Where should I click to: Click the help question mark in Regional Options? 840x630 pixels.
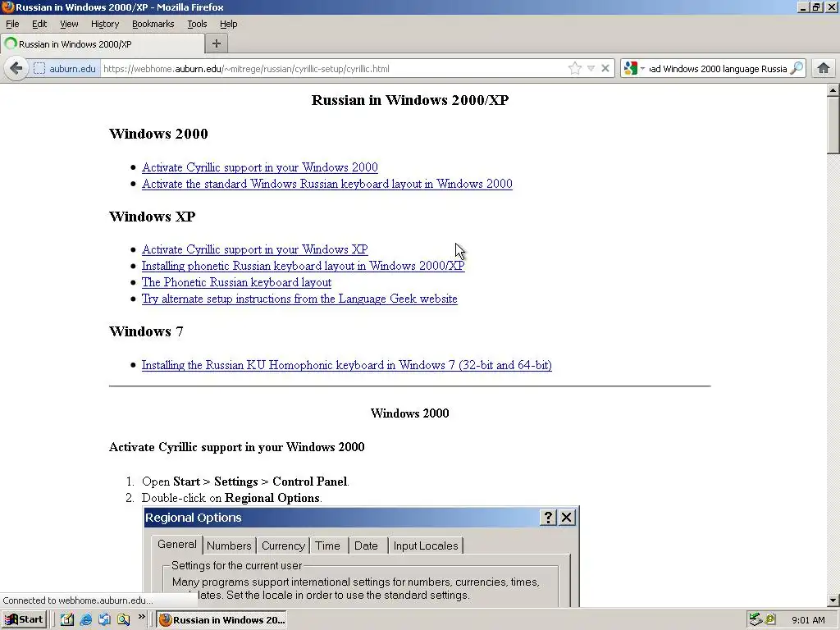tap(547, 517)
